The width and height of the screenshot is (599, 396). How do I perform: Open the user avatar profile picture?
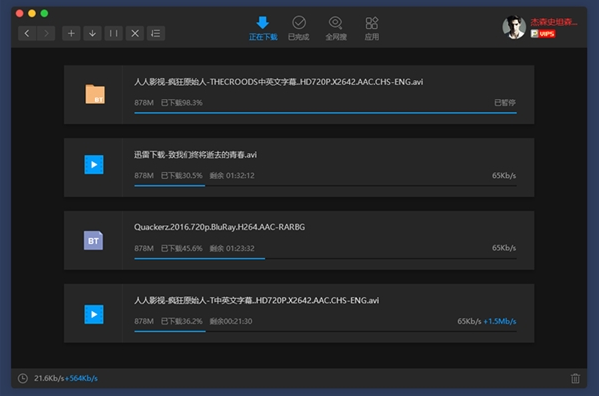click(x=514, y=27)
